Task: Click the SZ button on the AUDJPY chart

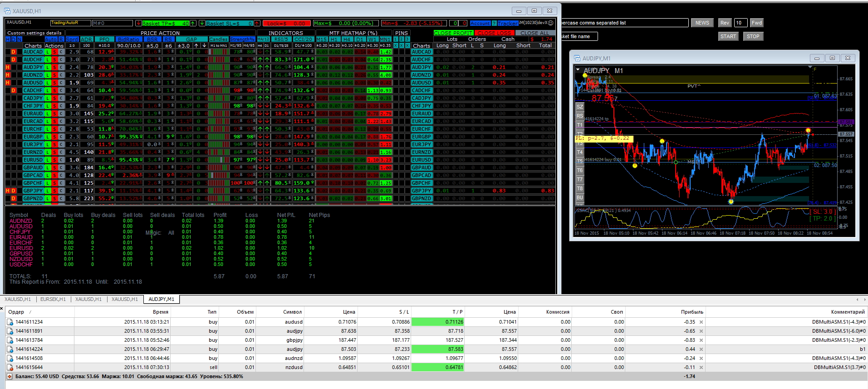Action: (x=579, y=107)
